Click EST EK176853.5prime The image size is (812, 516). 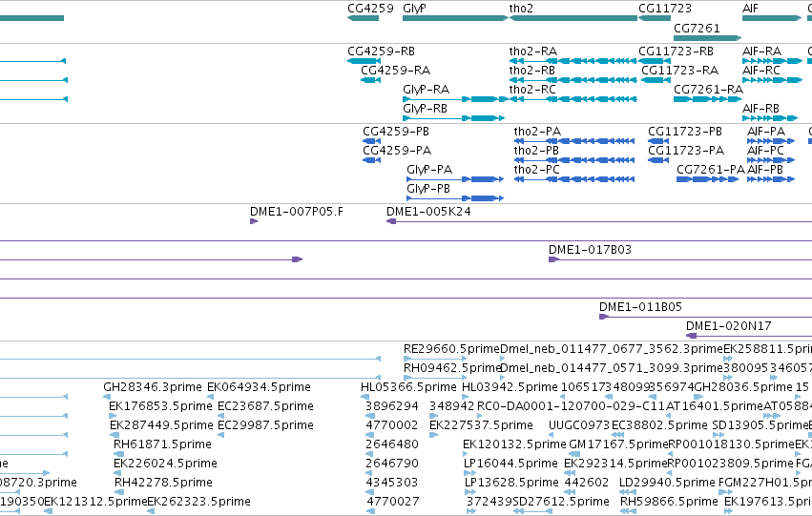pos(113,416)
